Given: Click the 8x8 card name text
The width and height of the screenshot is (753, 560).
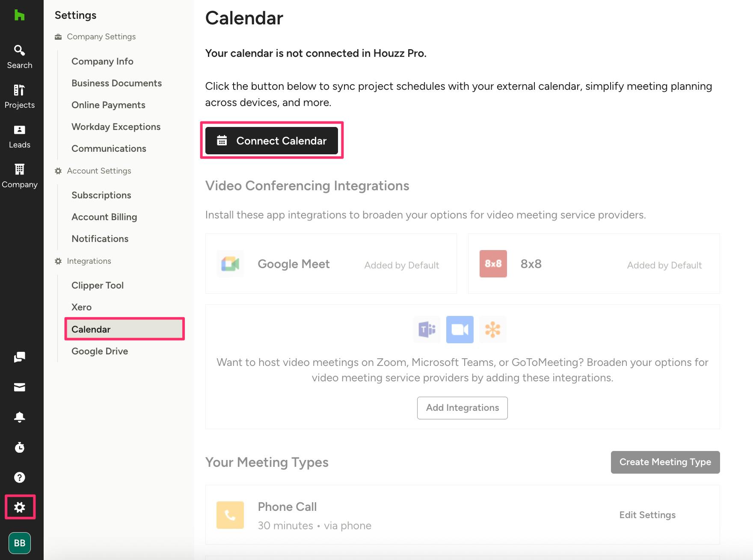Looking at the screenshot, I should (531, 264).
